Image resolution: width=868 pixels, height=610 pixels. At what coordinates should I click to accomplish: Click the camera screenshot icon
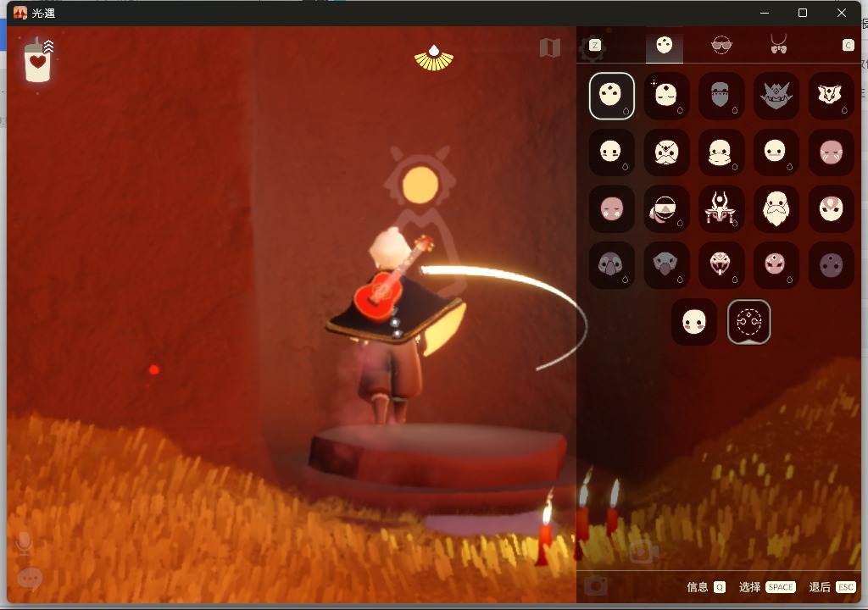tap(596, 585)
